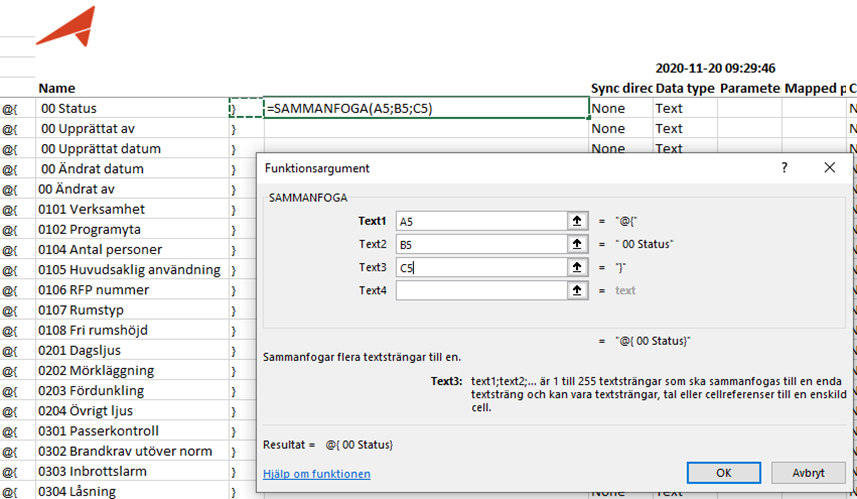Select the timestamp cell 2020-11-20 09:29:46
This screenshot has height=499, width=857.
tap(715, 68)
